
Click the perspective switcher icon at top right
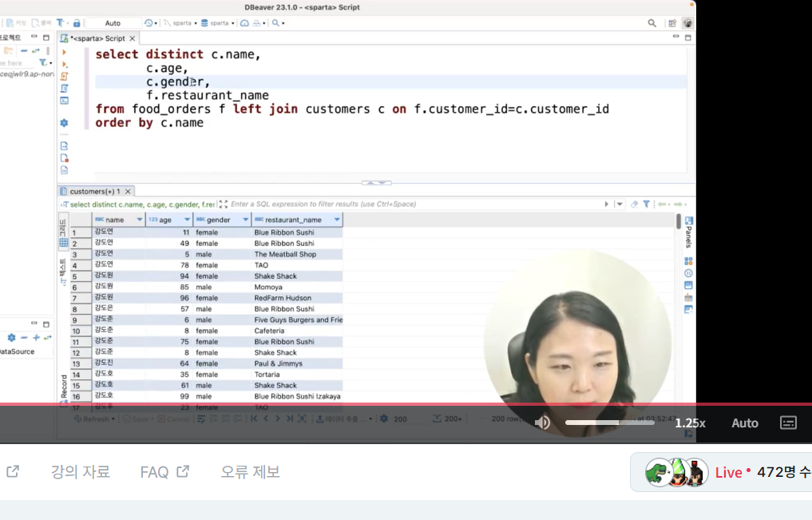pyautogui.click(x=672, y=23)
